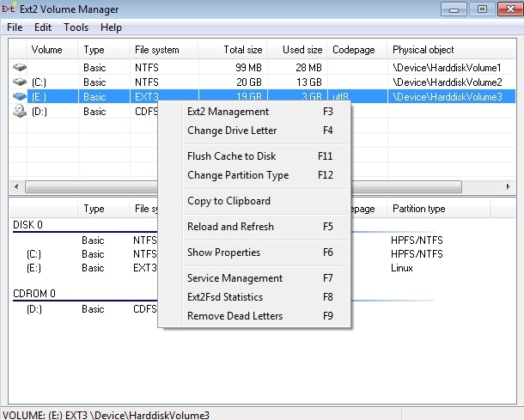The image size is (524, 420).
Task: Choose Change Partition Type entry
Action: (238, 175)
